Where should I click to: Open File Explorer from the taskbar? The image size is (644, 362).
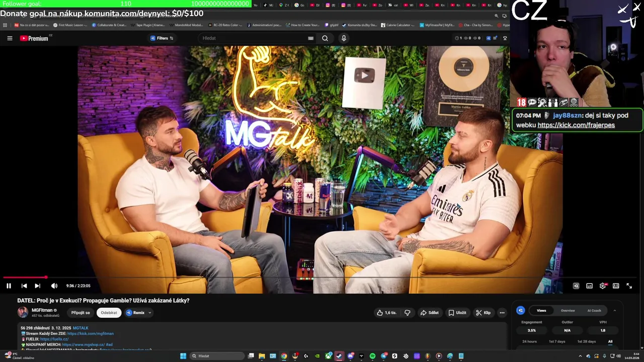click(x=262, y=356)
